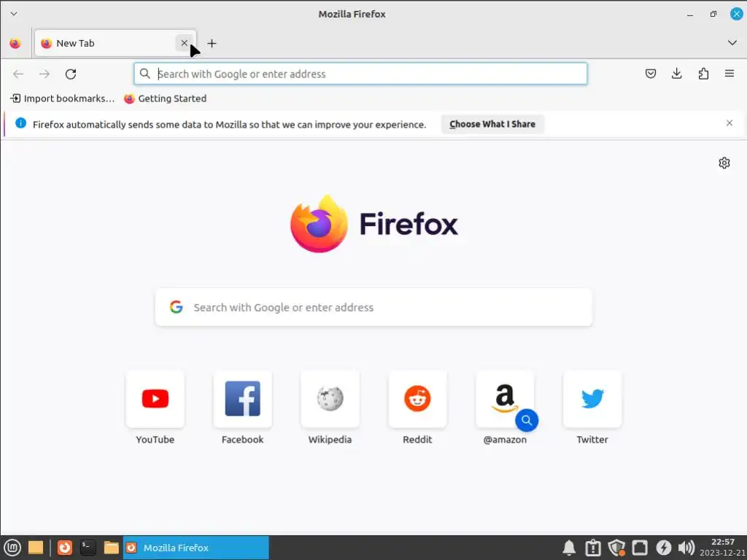Open the Facebook shortcut tile
Image resolution: width=747 pixels, height=560 pixels.
pos(242,399)
